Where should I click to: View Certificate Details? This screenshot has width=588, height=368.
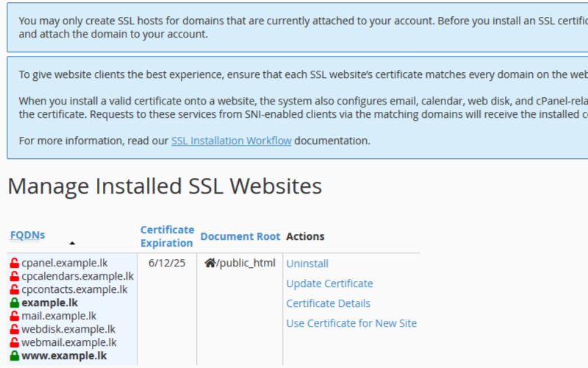coord(328,303)
